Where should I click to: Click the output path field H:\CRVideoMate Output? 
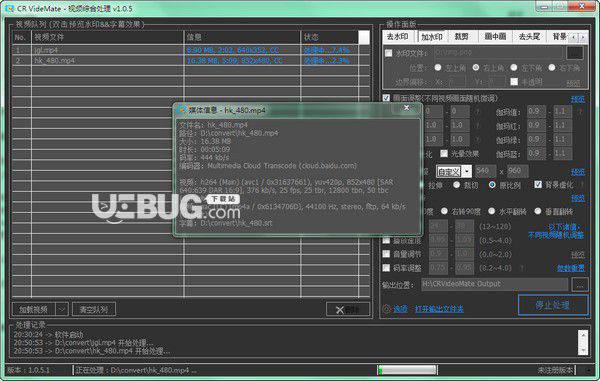[x=494, y=284]
